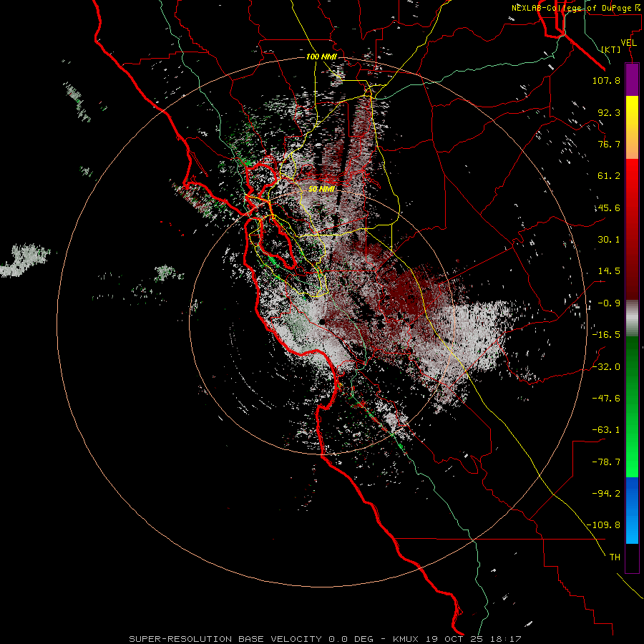The image size is (644, 644).
Task: Click the 92.3 velocity scale value
Action: (x=609, y=112)
